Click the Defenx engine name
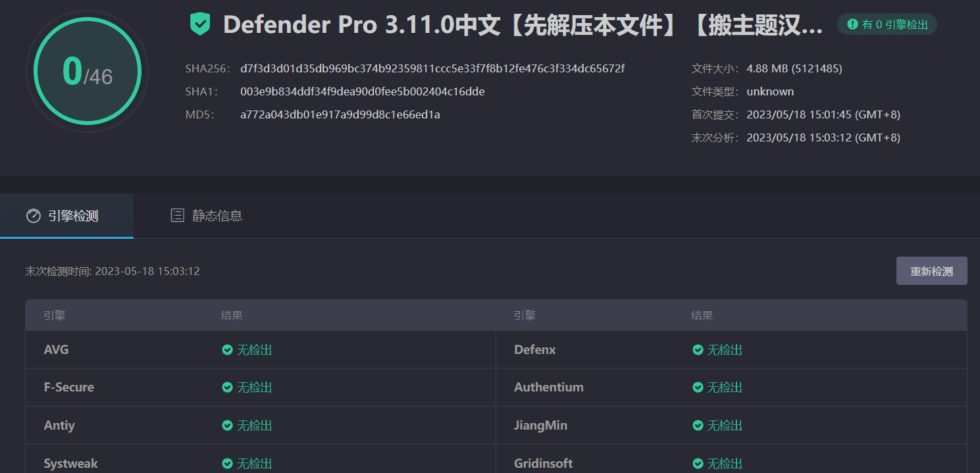 [535, 350]
